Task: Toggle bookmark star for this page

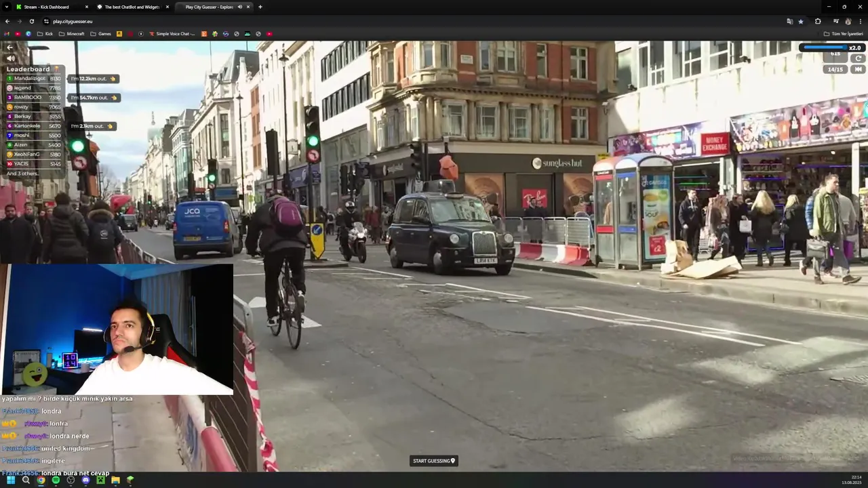Action: (801, 21)
